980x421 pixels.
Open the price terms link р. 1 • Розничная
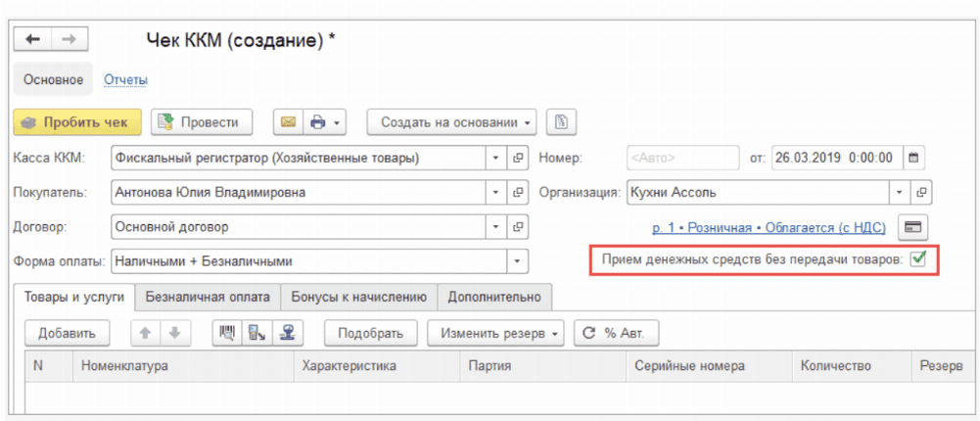769,228
